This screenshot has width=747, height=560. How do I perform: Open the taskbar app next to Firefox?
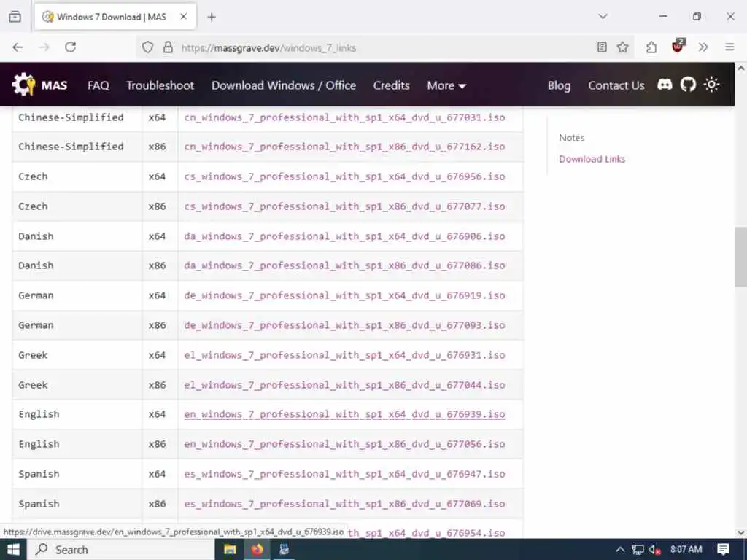(x=285, y=550)
